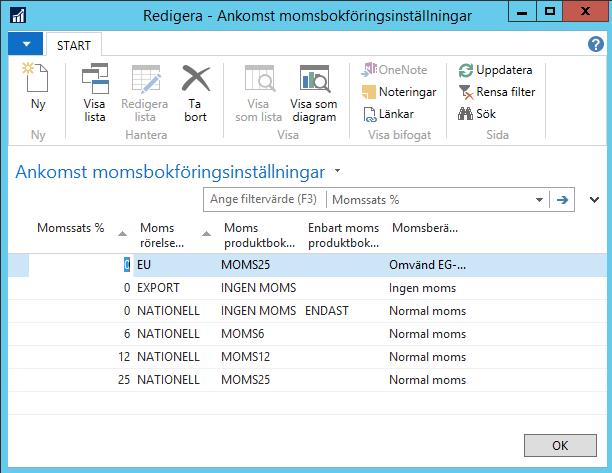Open the help question mark icon
Image resolution: width=612 pixels, height=473 pixels.
pyautogui.click(x=596, y=44)
